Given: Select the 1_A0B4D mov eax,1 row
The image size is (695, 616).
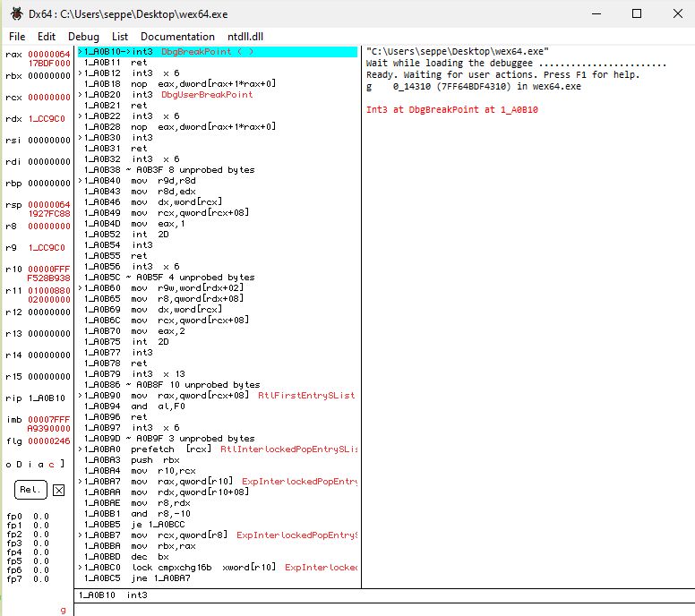Looking at the screenshot, I should 218,224.
